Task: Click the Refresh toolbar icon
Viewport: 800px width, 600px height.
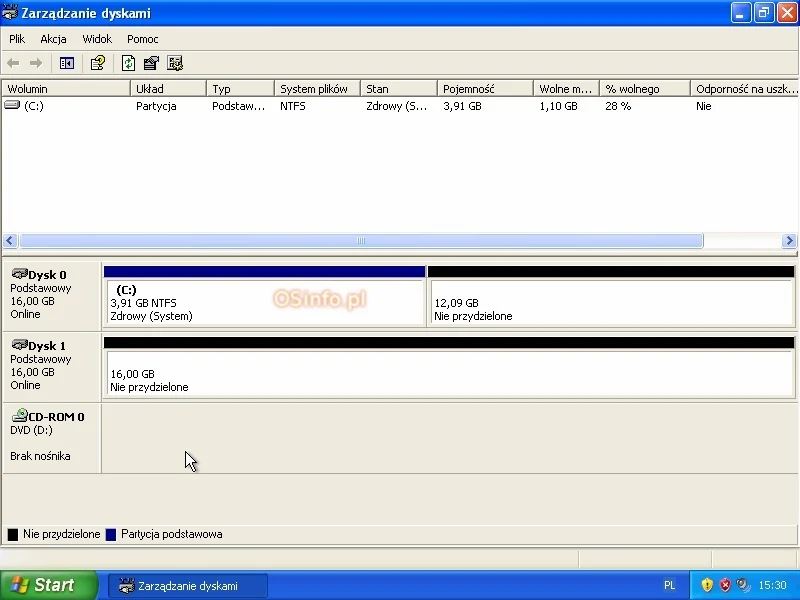Action: [128, 63]
